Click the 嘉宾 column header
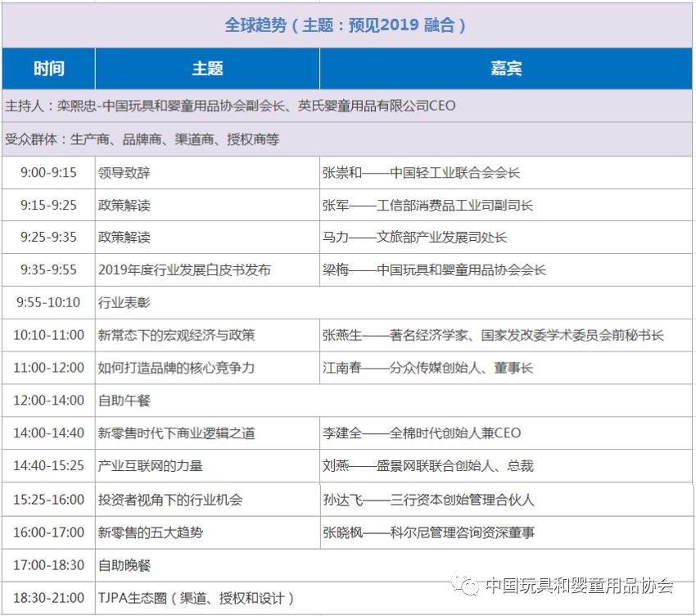This screenshot has width=696, height=616. tap(505, 69)
